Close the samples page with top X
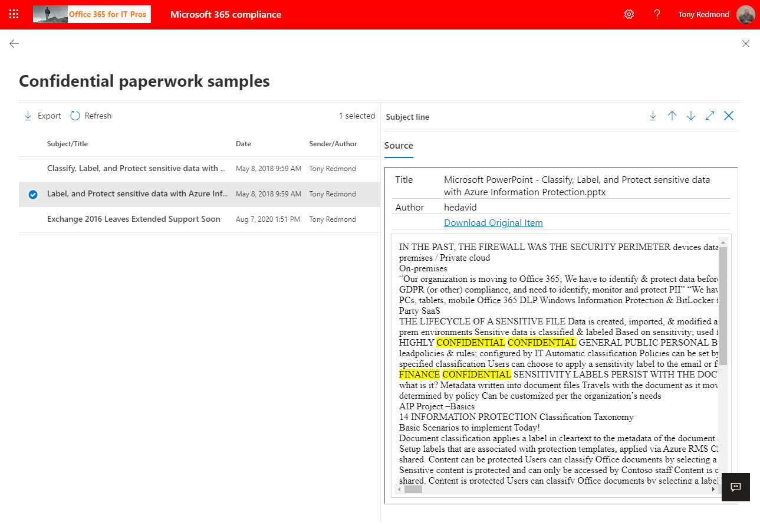 pyautogui.click(x=746, y=44)
